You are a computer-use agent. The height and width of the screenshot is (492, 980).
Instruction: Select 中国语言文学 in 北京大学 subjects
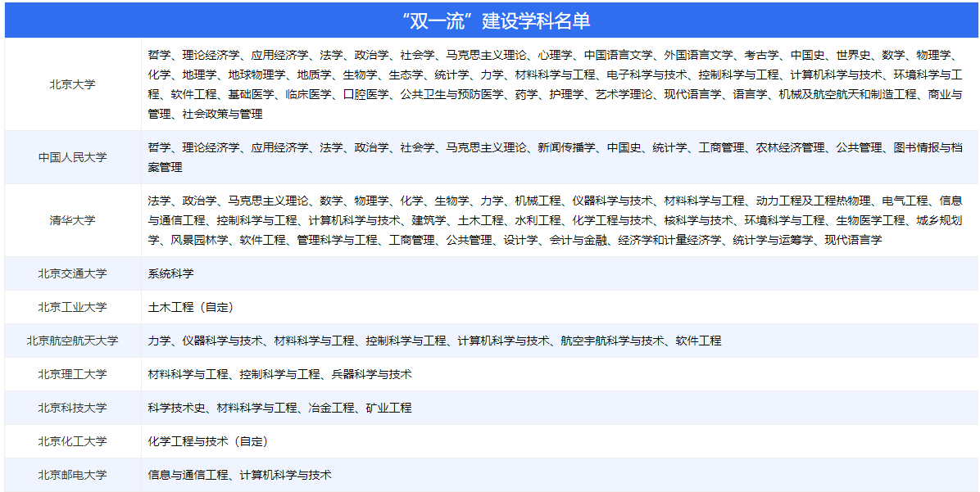click(618, 55)
